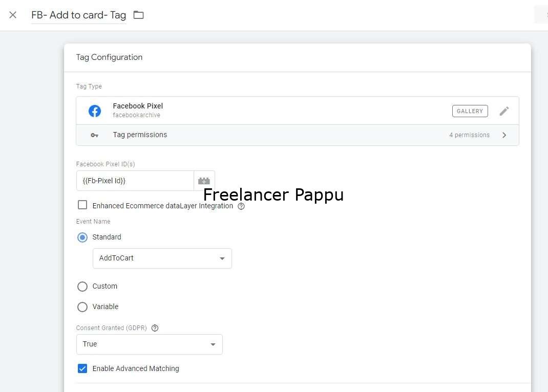Rename the FB- Add to card- Tag title
Image resolution: width=548 pixels, height=392 pixels.
point(79,15)
